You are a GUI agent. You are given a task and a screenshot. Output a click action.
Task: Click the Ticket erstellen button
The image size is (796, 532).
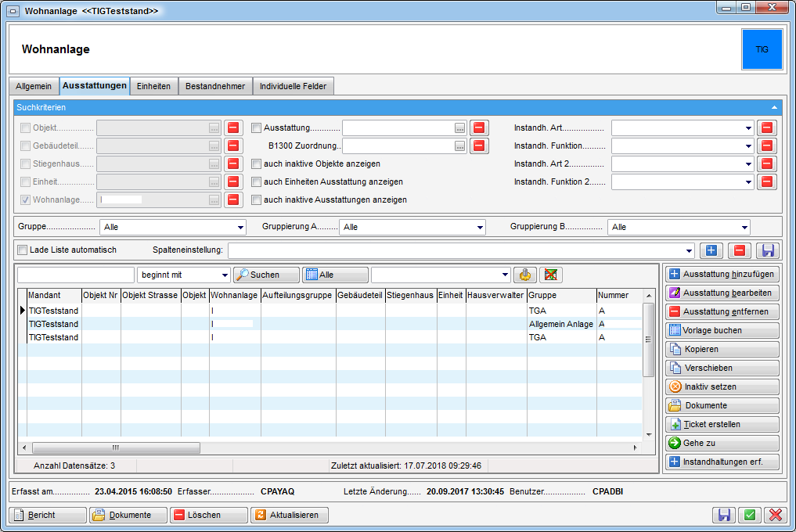click(x=722, y=424)
